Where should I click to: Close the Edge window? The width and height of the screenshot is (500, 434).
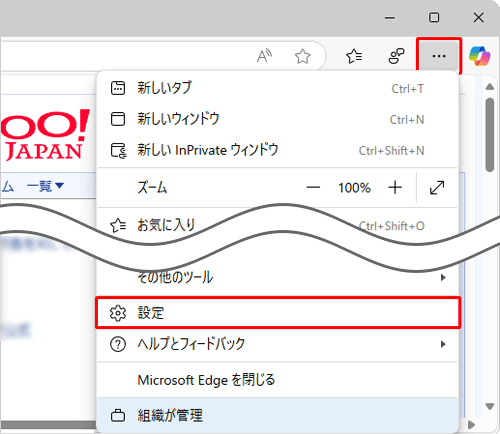coord(479,17)
